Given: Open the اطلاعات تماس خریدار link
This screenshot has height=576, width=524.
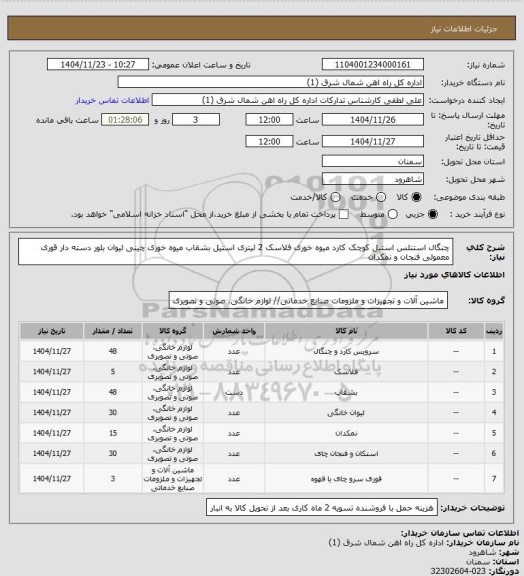Looking at the screenshot, I should point(112,100).
